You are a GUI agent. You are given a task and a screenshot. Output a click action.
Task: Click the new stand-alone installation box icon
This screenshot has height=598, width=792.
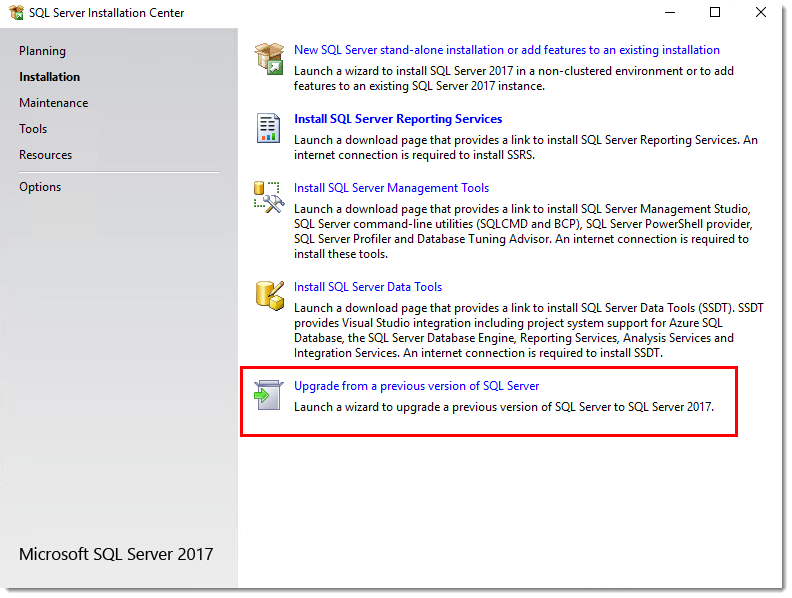click(x=269, y=59)
